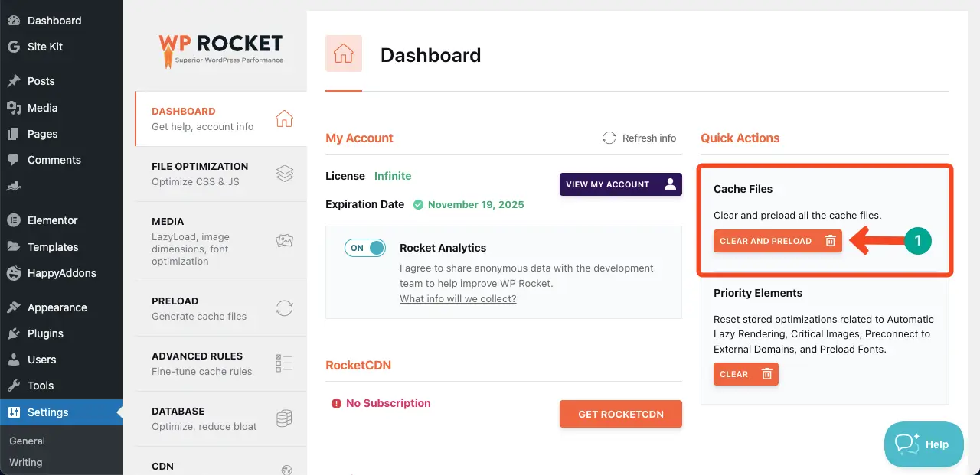Clear Priority Elements with the Clear button
980x475 pixels.
click(x=746, y=374)
